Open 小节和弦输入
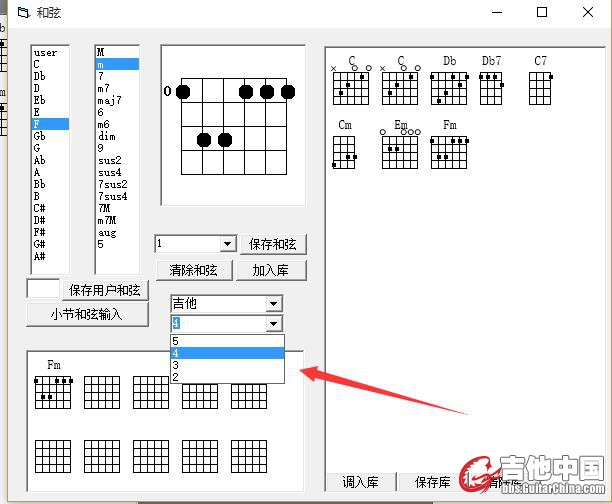 86,314
